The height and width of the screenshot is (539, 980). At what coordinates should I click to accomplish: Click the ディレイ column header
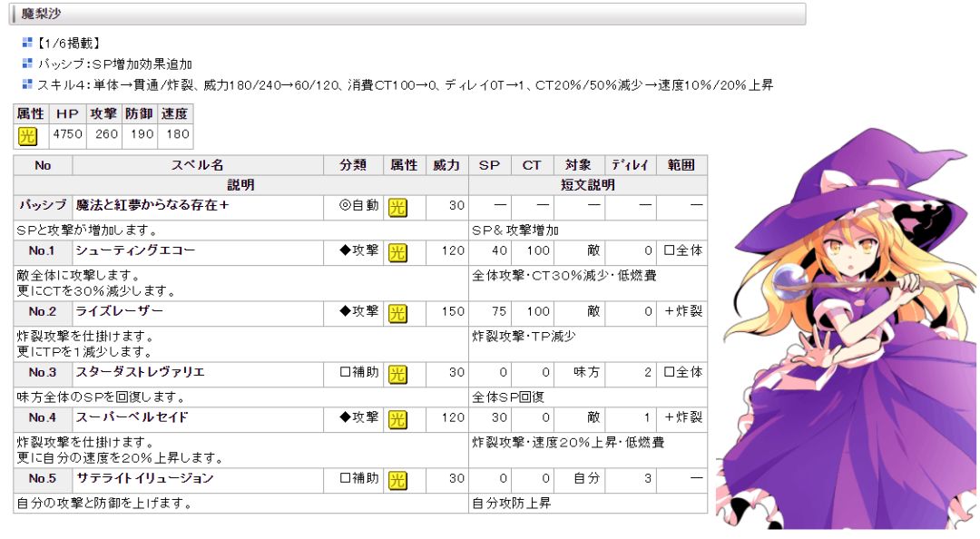(x=630, y=165)
